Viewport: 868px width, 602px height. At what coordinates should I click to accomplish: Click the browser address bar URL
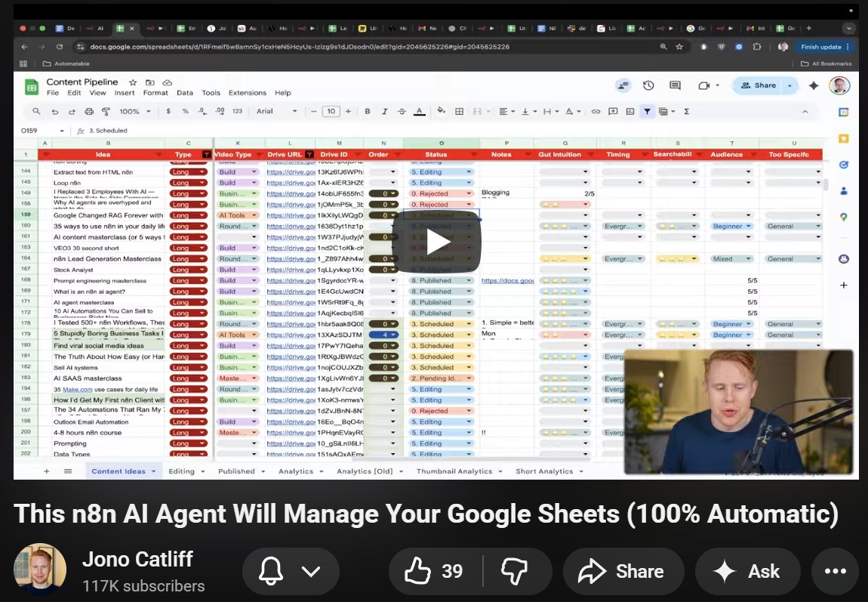pos(300,47)
